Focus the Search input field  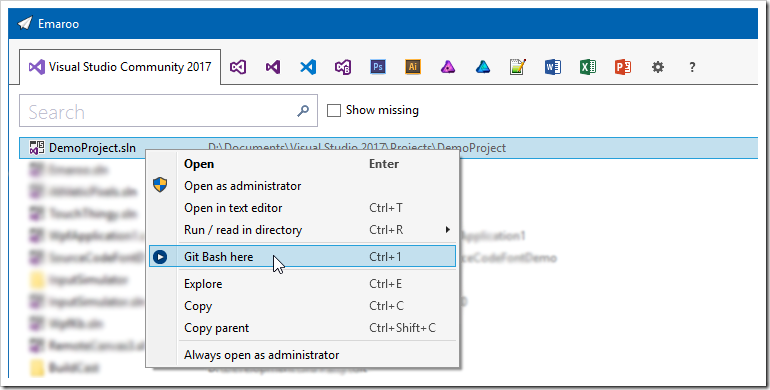point(168,111)
